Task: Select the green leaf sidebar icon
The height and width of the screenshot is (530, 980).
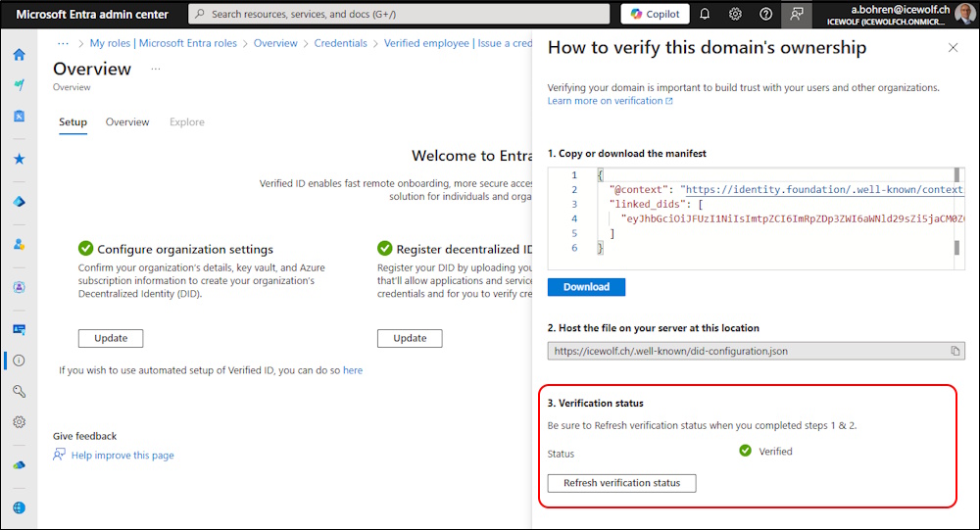Action: pos(19,85)
